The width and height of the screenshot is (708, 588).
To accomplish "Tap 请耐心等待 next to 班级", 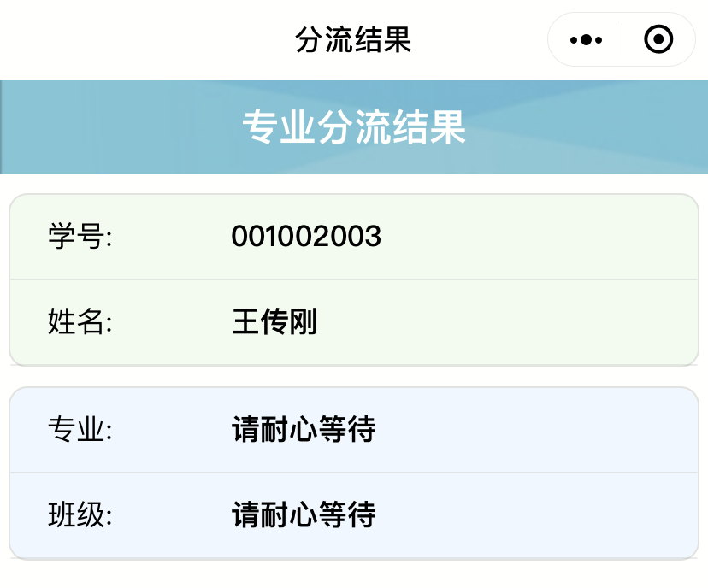I will point(304,514).
